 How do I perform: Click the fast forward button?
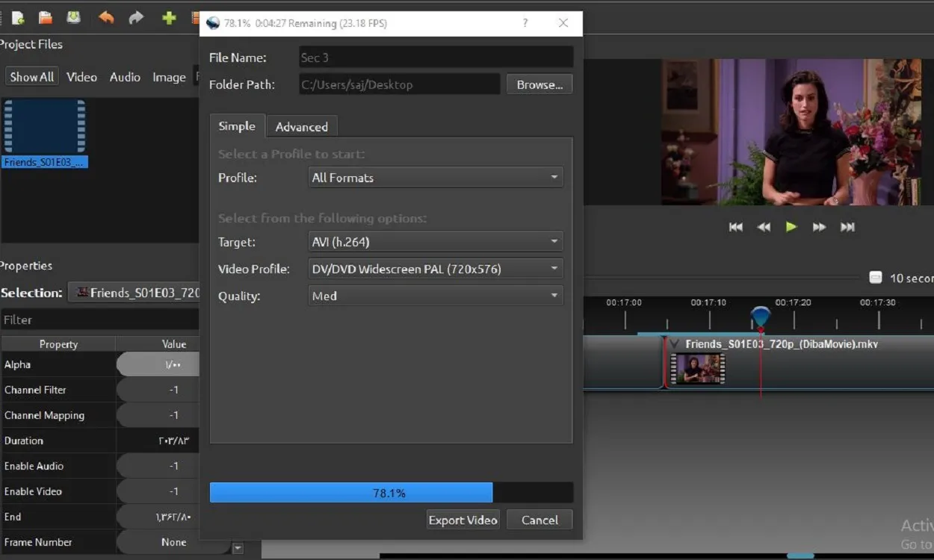point(820,227)
